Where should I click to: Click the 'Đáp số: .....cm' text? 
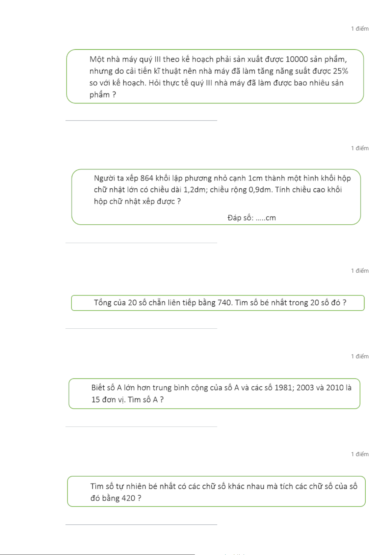[252, 218]
